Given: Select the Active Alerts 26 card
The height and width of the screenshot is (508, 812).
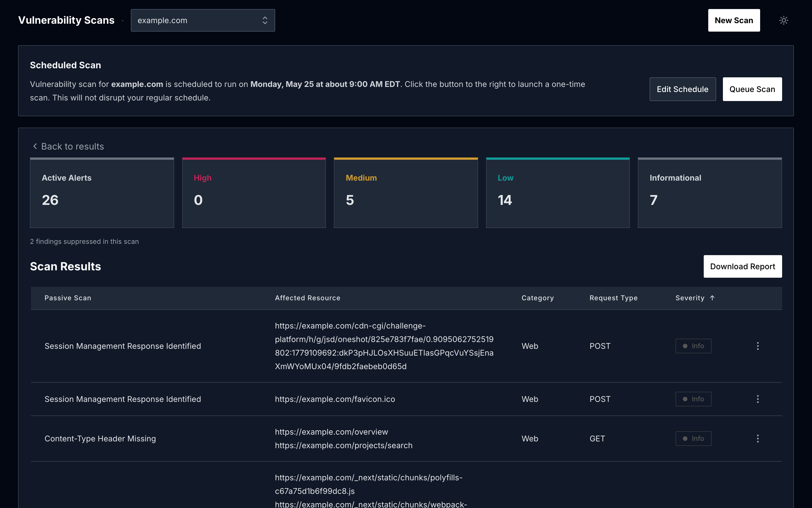Looking at the screenshot, I should [x=102, y=193].
